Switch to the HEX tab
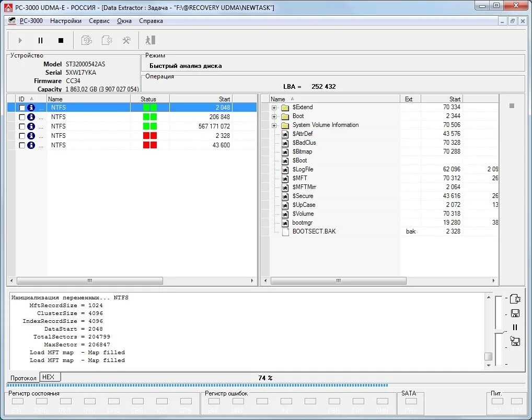Viewport: 532px width, 420px height. [x=50, y=377]
